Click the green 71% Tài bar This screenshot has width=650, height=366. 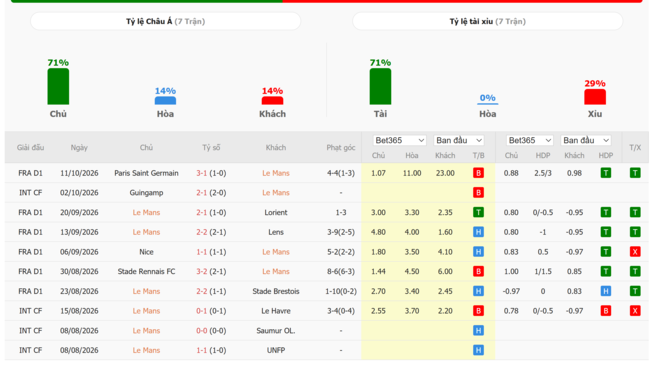380,86
